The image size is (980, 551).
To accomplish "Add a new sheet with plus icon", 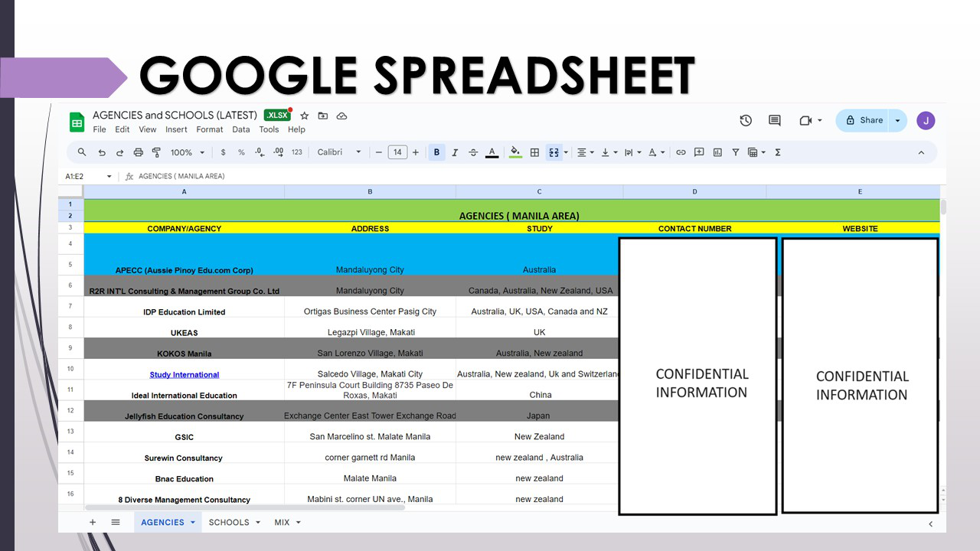I will coord(93,523).
